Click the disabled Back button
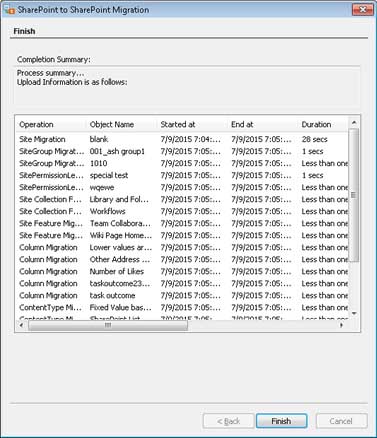 pos(228,421)
